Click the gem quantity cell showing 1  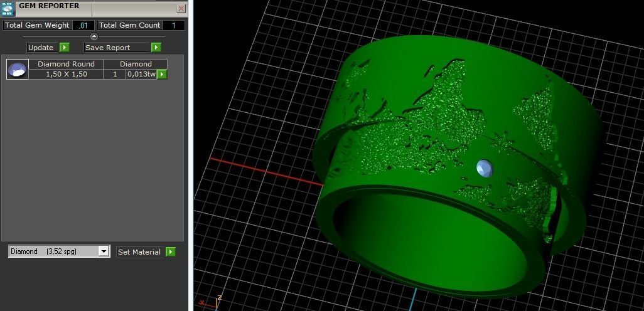coord(115,74)
